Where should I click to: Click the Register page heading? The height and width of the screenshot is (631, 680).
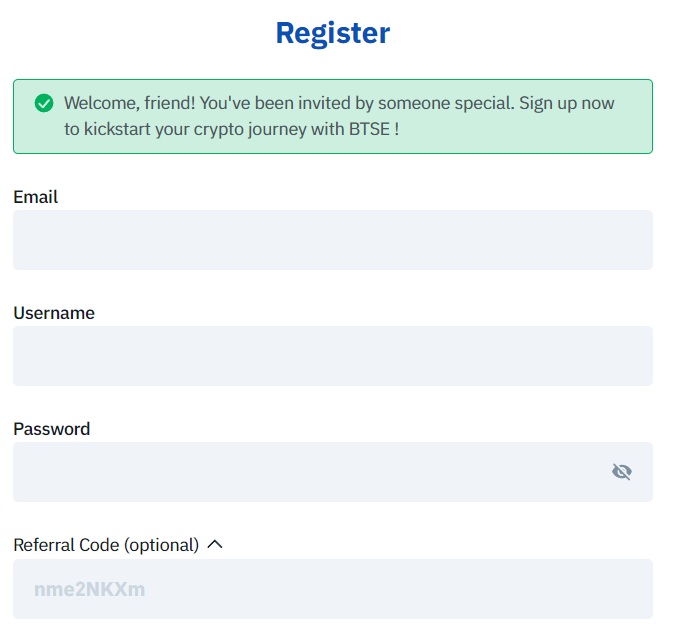click(333, 33)
